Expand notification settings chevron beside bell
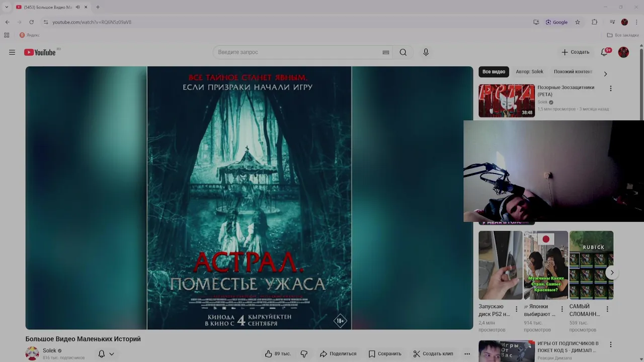 pyautogui.click(x=112, y=354)
